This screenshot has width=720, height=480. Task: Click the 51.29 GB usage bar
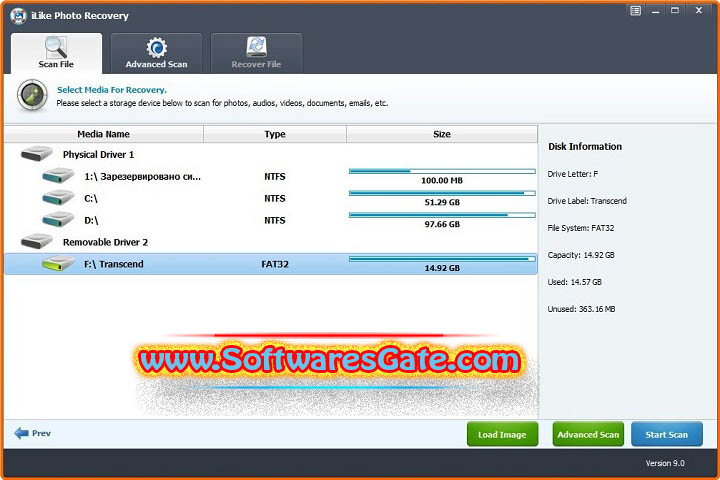click(442, 193)
